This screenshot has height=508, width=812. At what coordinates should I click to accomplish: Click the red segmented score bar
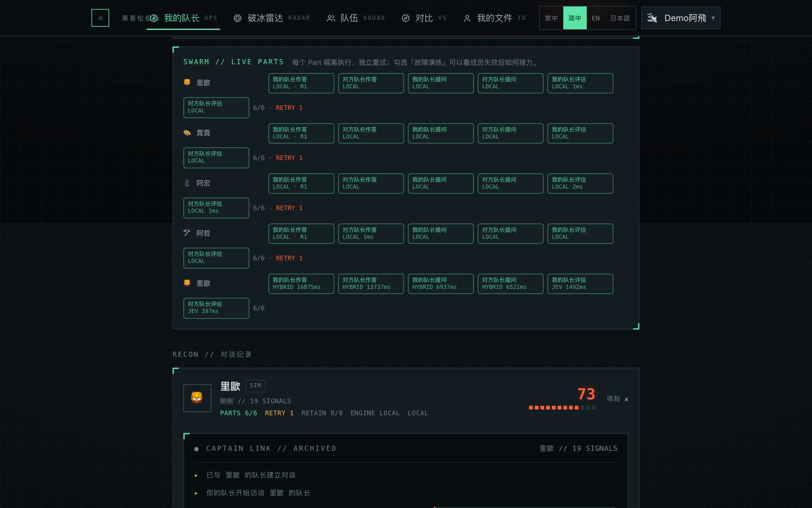(x=562, y=407)
